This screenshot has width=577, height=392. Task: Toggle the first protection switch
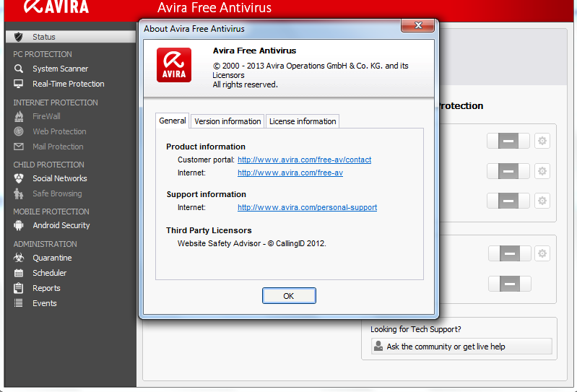[x=508, y=141]
